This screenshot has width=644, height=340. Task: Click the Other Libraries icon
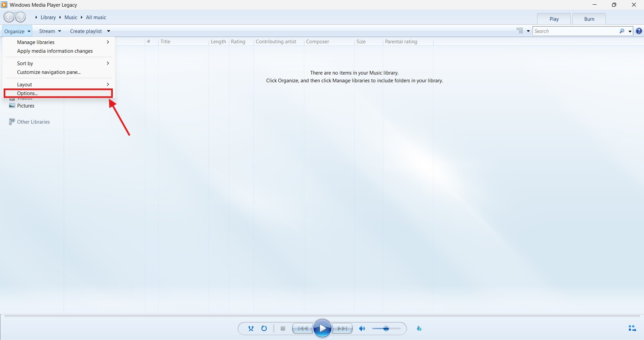pyautogui.click(x=12, y=122)
